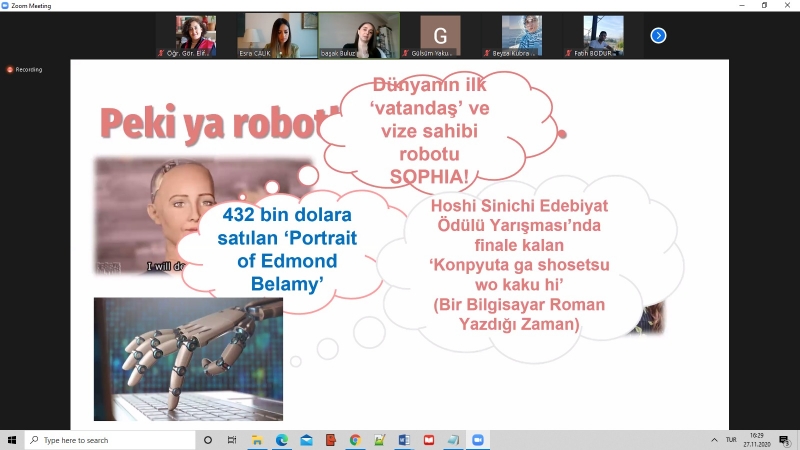Show next participants with the blue arrow
The height and width of the screenshot is (450, 800).
coord(658,36)
